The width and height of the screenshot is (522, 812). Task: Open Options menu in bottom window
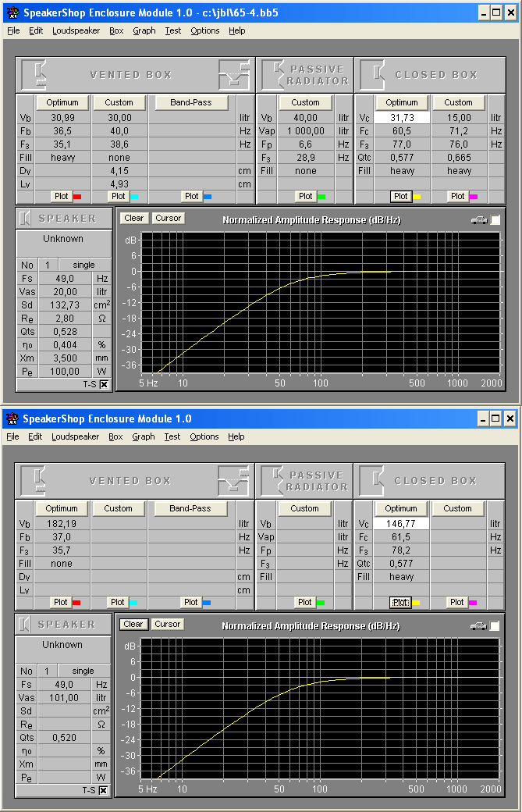point(204,436)
